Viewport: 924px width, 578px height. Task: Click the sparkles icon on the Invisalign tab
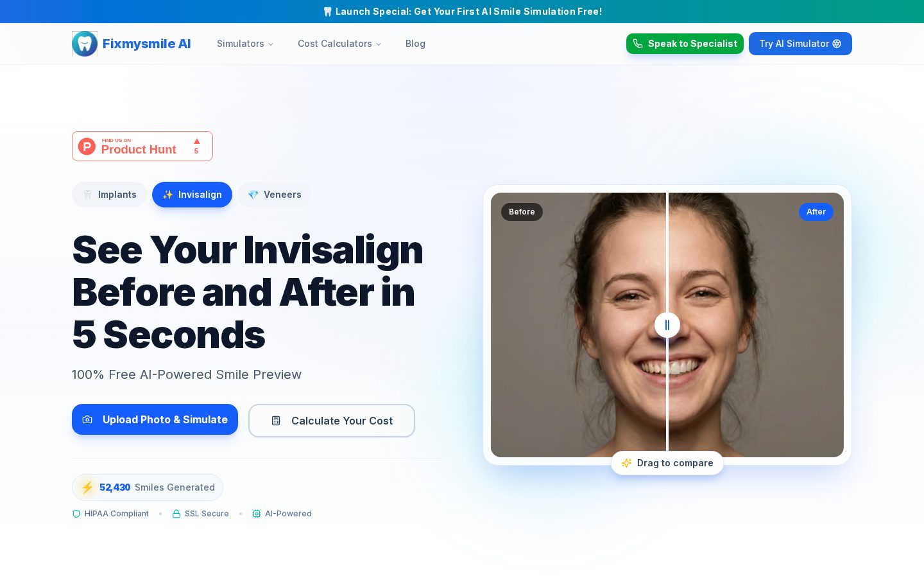(x=167, y=195)
